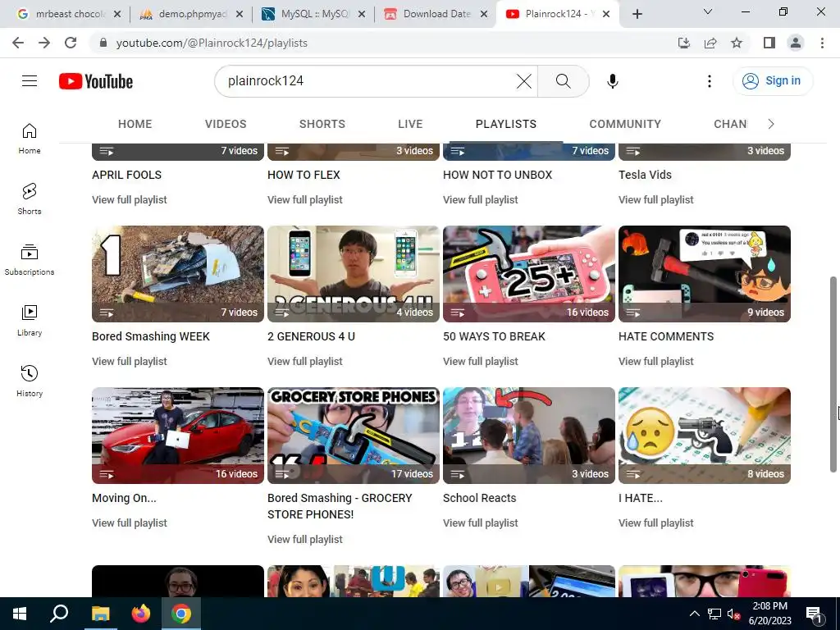Viewport: 840px width, 630px height.
Task: Switch to VIDEOS tab
Action: 226,124
